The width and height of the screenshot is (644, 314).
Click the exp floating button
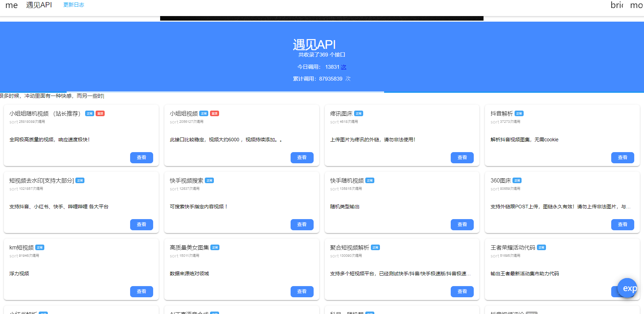[627, 288]
